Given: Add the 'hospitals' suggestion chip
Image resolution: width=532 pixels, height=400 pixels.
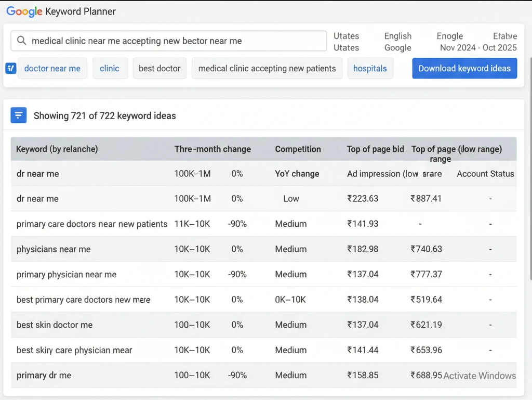Looking at the screenshot, I should (x=370, y=68).
